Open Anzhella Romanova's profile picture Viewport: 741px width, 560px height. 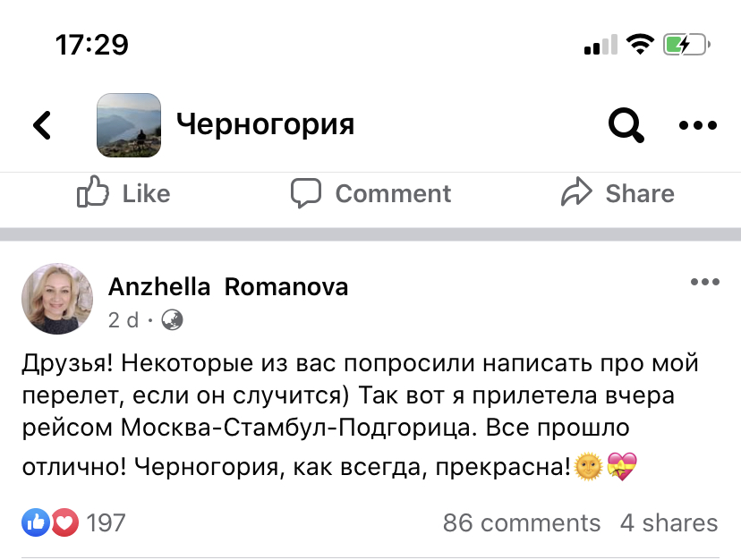pyautogui.click(x=57, y=299)
